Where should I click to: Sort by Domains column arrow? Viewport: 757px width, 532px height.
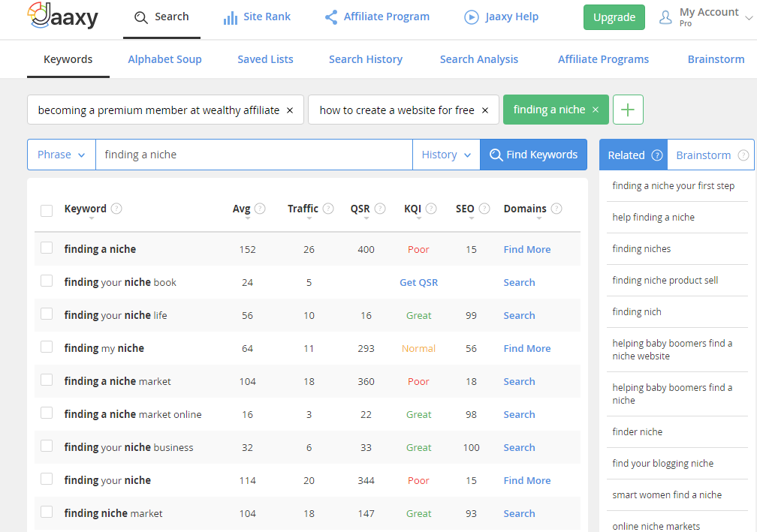pyautogui.click(x=539, y=218)
